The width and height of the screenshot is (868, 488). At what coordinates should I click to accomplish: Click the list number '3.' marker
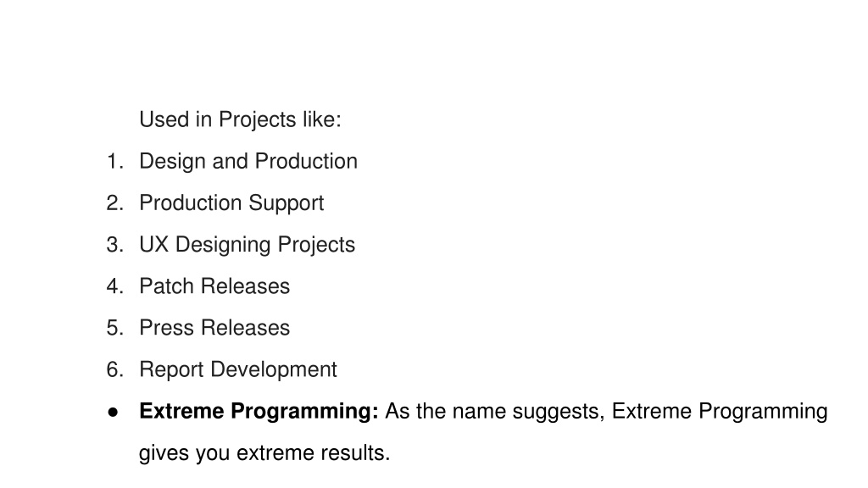114,245
